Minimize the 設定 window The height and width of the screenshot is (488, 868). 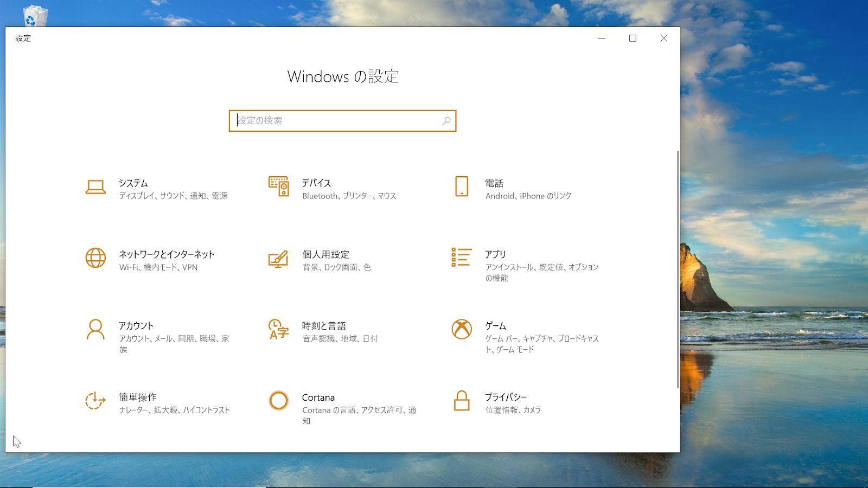click(602, 38)
